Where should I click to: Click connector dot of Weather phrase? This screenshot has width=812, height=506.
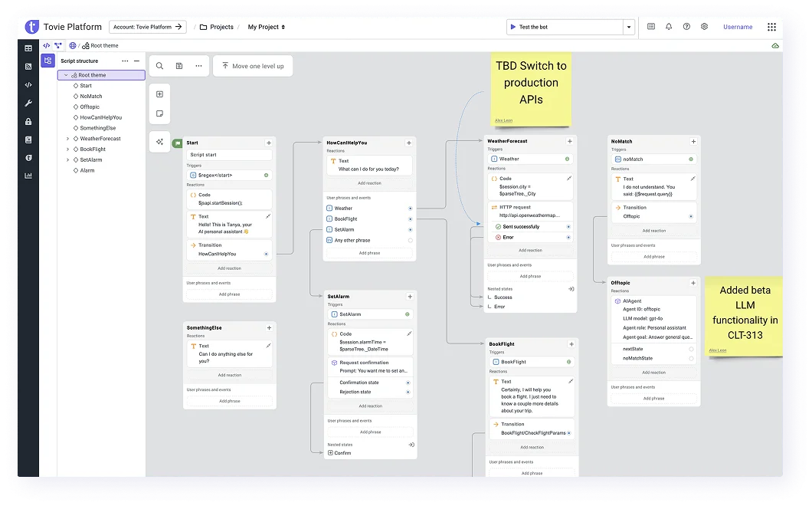click(410, 209)
